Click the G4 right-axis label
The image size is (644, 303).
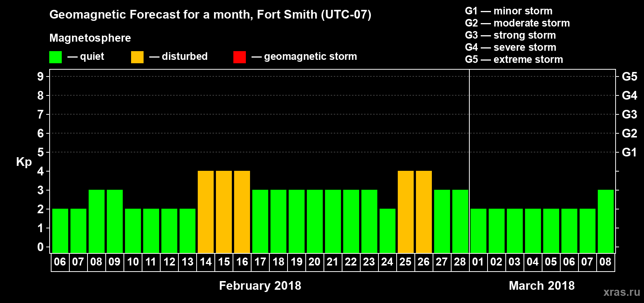[x=630, y=95]
